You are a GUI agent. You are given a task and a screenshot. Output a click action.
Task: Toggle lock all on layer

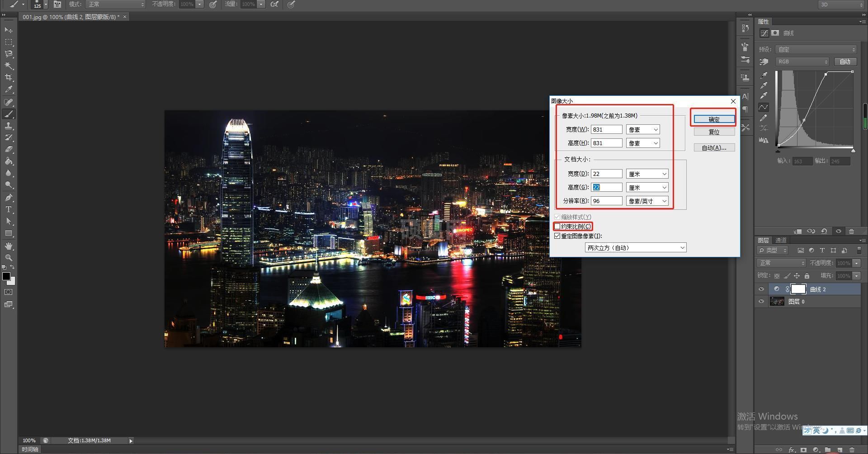(x=807, y=276)
